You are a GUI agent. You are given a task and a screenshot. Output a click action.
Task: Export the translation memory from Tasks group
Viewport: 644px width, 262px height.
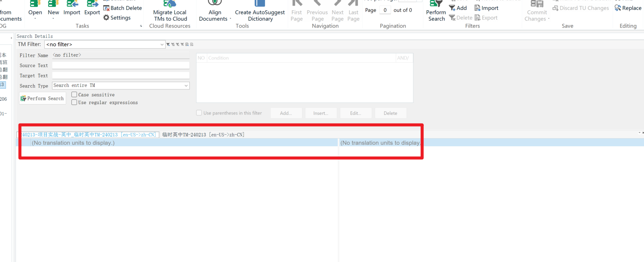point(92,8)
